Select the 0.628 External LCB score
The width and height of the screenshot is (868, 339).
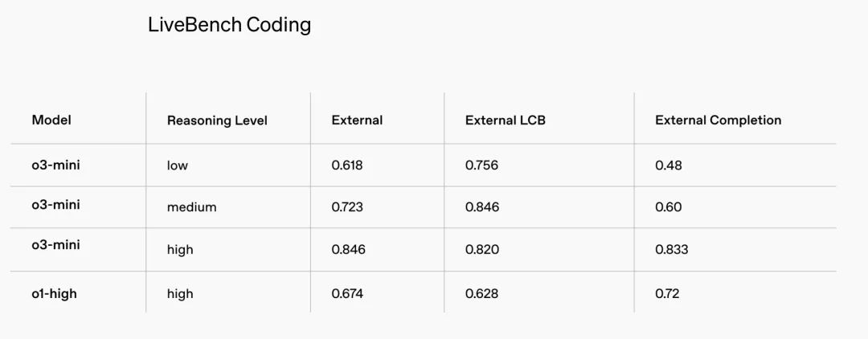pyautogui.click(x=481, y=293)
